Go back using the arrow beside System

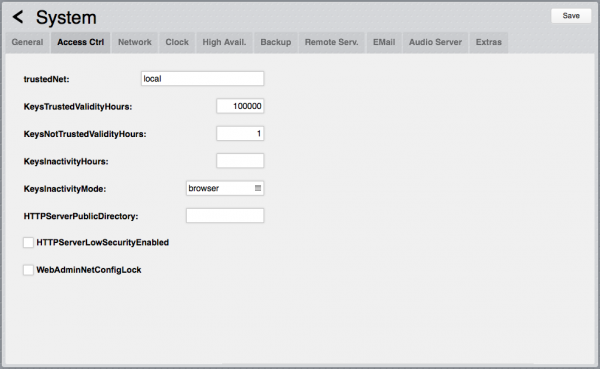[x=18, y=17]
